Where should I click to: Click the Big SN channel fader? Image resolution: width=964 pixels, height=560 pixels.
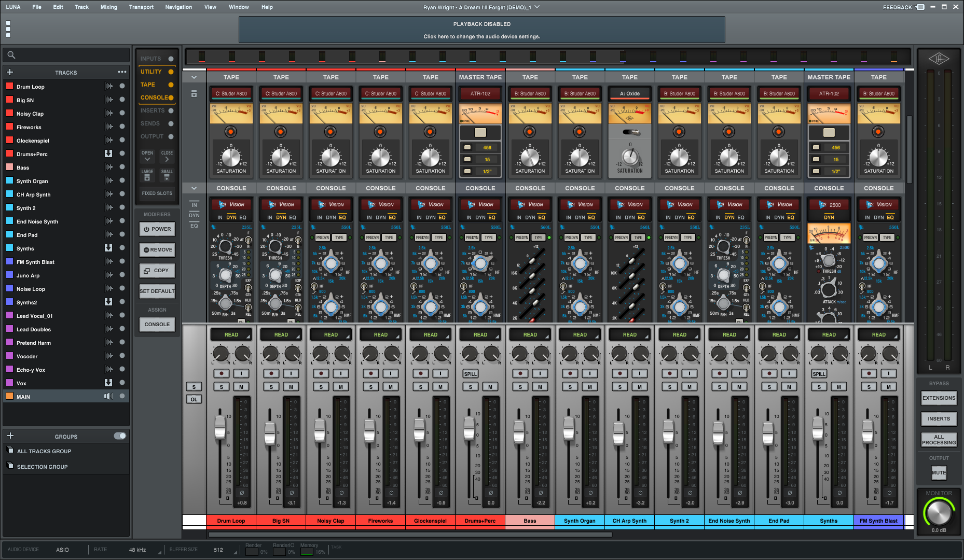[x=270, y=432]
